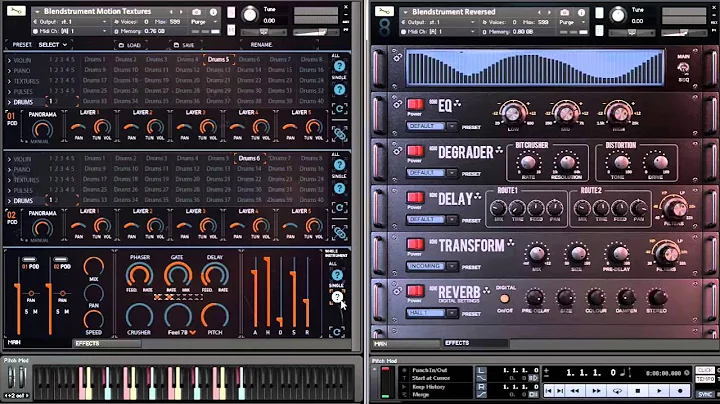
Task: Click the ALL randomize question mark in Pod 02
Action: click(339, 165)
